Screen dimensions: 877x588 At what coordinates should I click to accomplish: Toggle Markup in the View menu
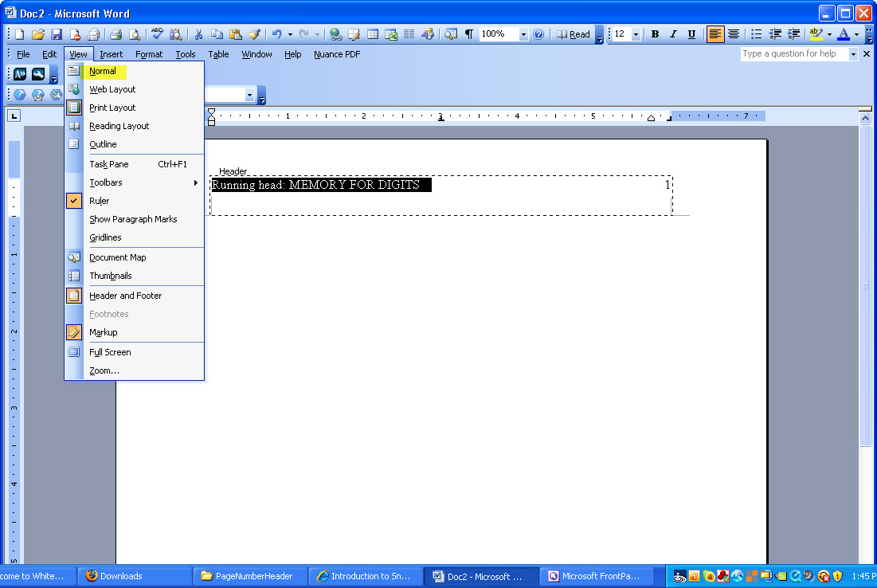click(x=135, y=332)
